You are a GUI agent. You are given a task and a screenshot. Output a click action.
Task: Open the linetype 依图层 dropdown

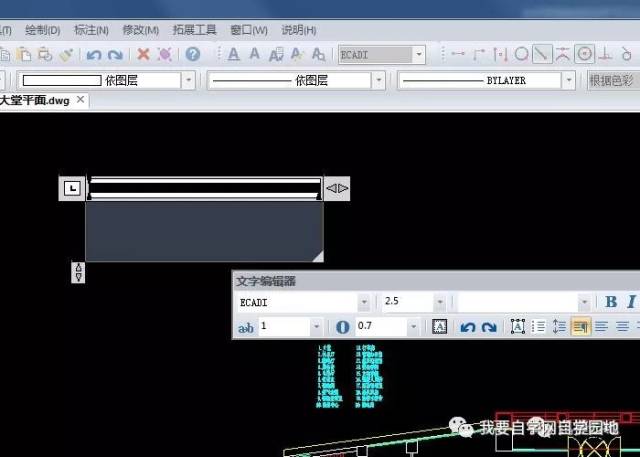tap(378, 80)
